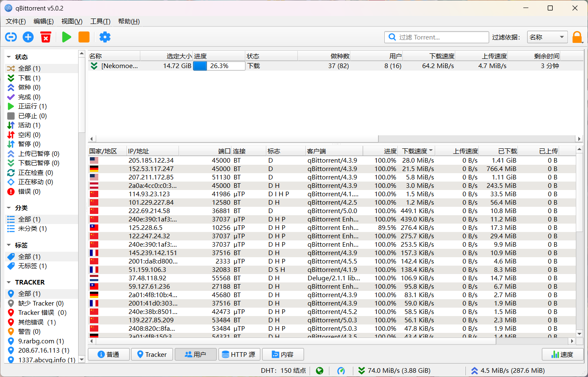The width and height of the screenshot is (588, 377).
Task: Select the 做种 (0) status filter
Action: (42, 87)
